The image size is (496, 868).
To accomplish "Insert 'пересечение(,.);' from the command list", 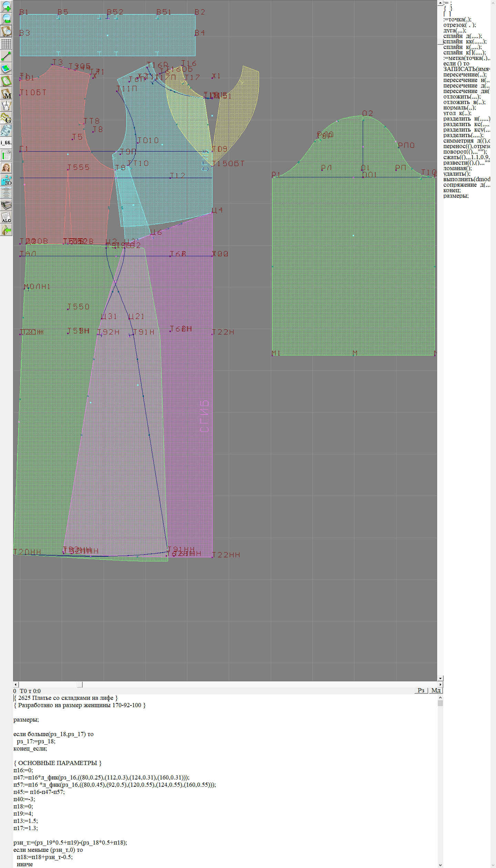I will 465,75.
